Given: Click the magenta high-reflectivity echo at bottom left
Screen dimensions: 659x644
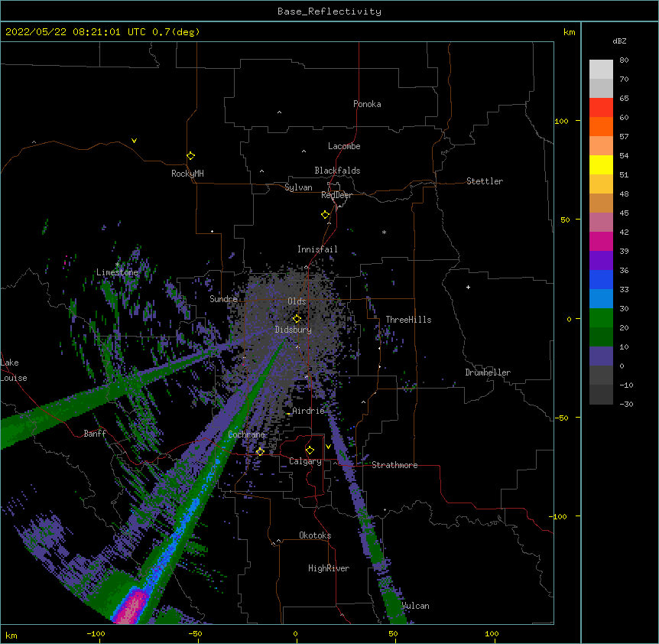Looking at the screenshot, I should 131,607.
